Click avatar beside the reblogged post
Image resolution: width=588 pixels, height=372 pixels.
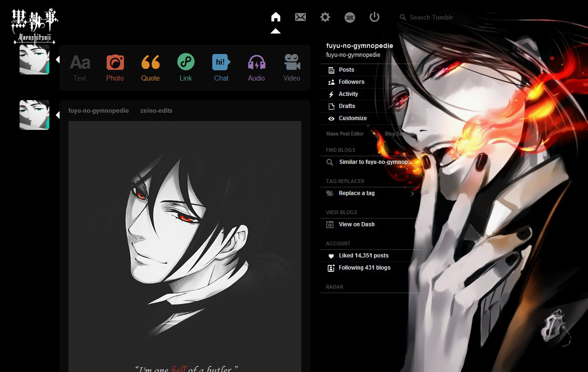pyautogui.click(x=34, y=115)
